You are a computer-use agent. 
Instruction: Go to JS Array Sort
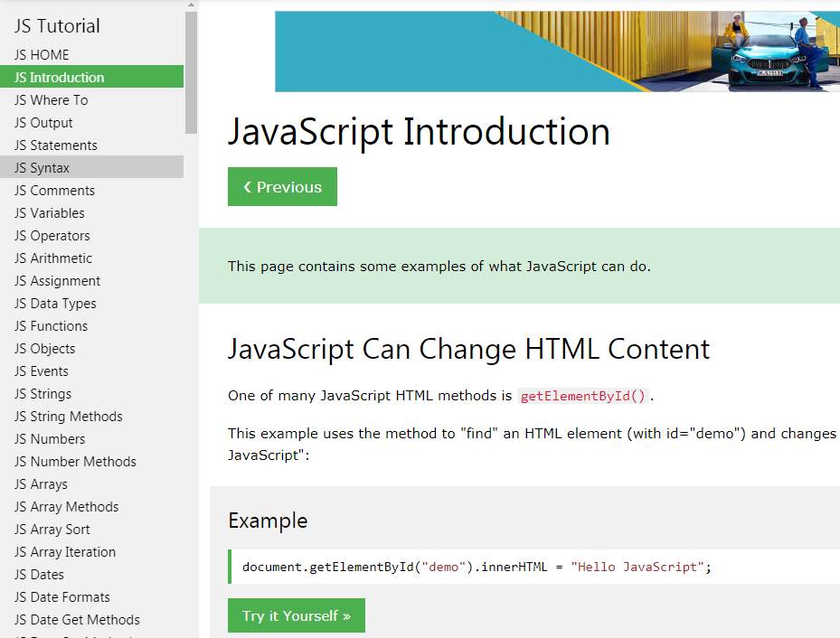click(52, 530)
